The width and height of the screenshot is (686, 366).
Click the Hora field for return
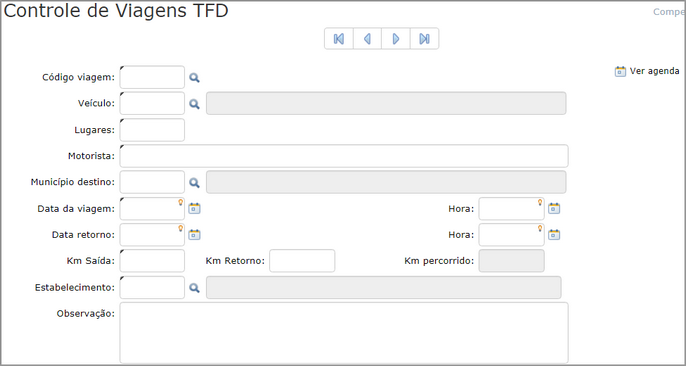511,235
